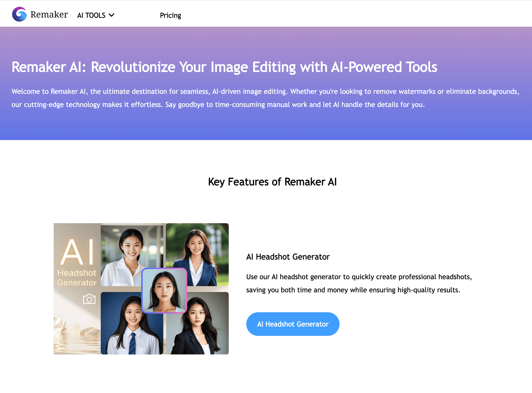The image size is (532, 393).
Task: Click the "AI Headshot Generator" feature title
Action: pos(288,257)
